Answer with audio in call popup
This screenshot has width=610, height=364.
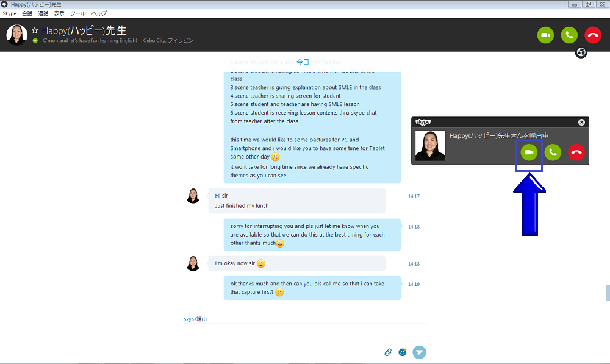(553, 152)
